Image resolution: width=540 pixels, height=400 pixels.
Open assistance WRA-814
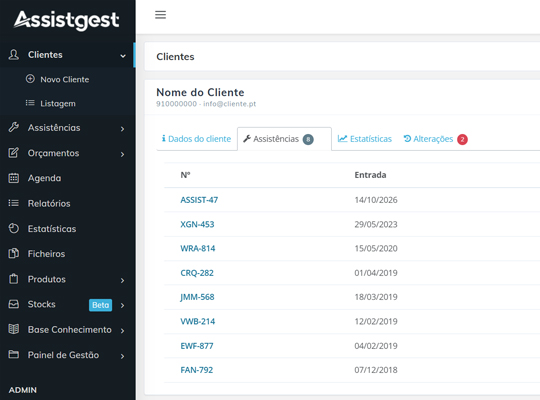198,248
